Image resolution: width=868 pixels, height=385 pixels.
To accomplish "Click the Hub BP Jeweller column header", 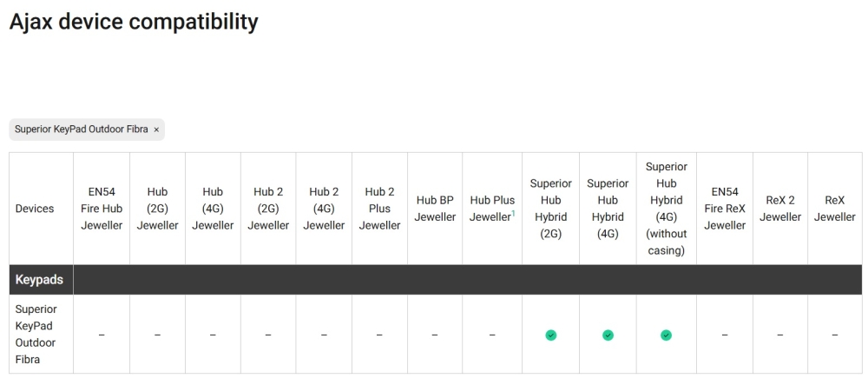I will pyautogui.click(x=435, y=209).
